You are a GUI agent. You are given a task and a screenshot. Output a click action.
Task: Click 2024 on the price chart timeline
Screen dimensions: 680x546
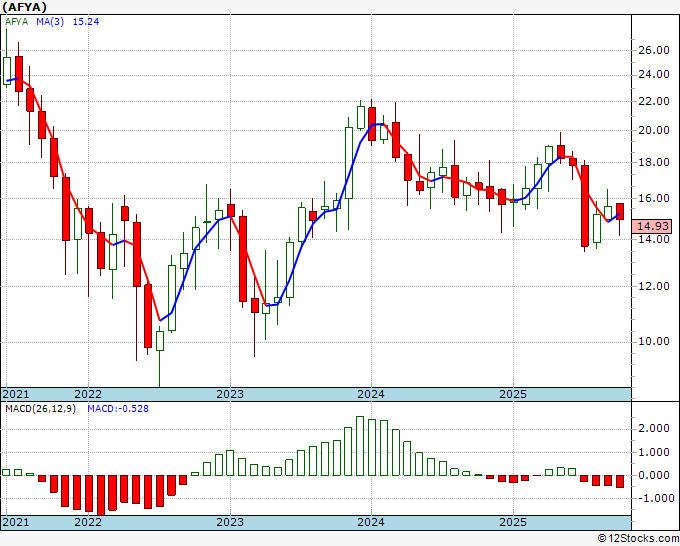(x=371, y=394)
